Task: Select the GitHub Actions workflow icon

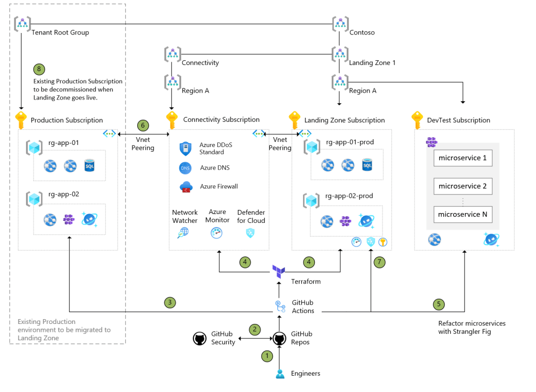Action: (280, 306)
